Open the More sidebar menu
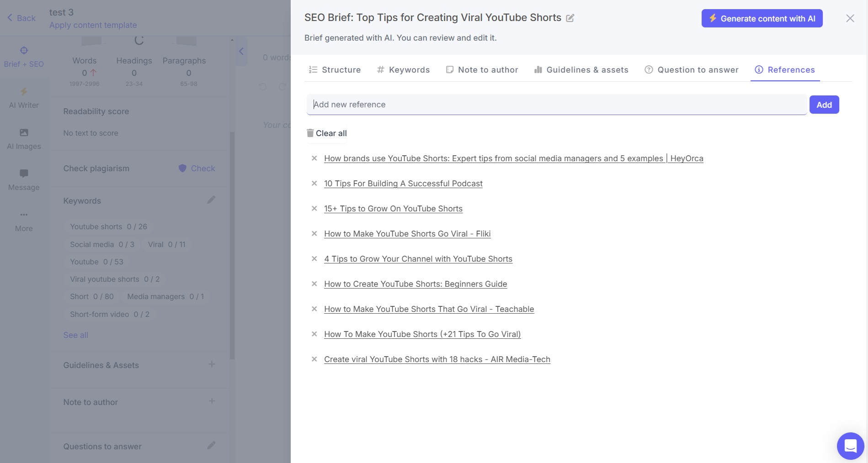The height and width of the screenshot is (463, 868). pos(24,221)
